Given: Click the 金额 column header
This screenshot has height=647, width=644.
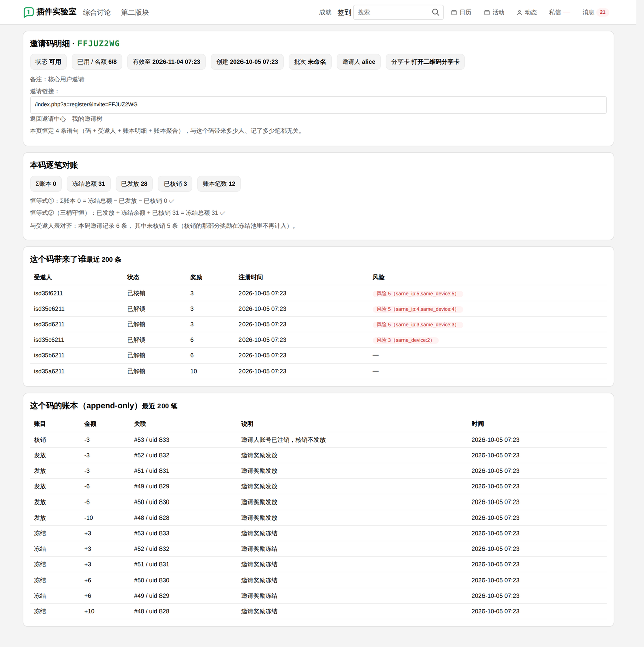Looking at the screenshot, I should pyautogui.click(x=90, y=424).
